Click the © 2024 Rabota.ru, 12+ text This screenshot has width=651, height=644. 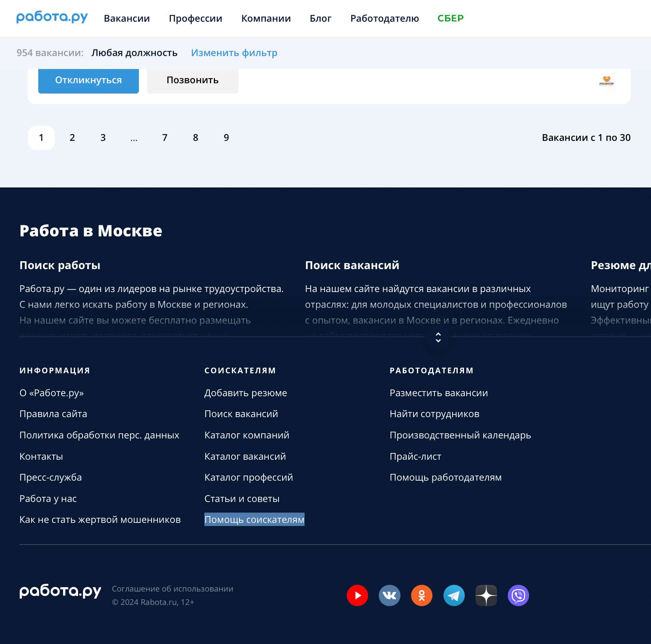[153, 602]
